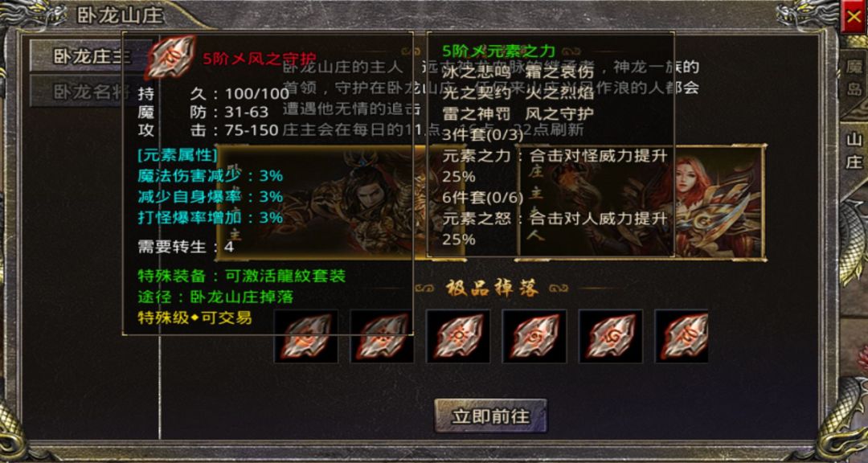This screenshot has width=868, height=463.
Task: Select the swirl-symbol 雷之神罚 rune stone
Action: click(611, 336)
